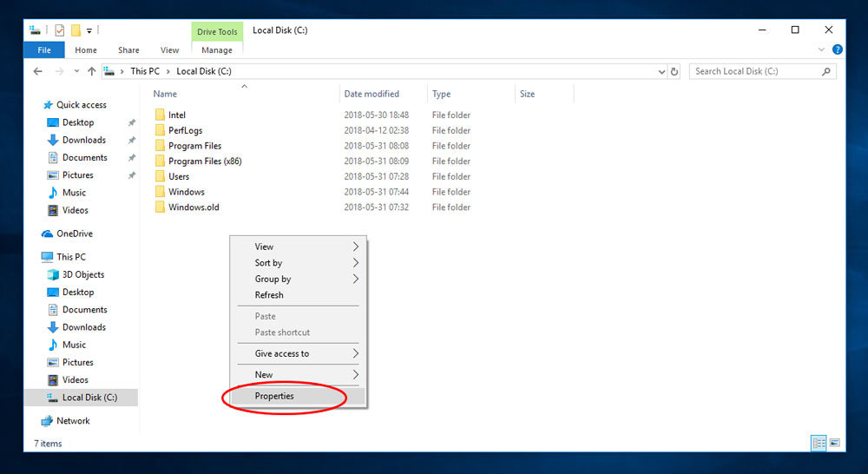
Task: Select the Windows folder icon
Action: click(x=160, y=192)
